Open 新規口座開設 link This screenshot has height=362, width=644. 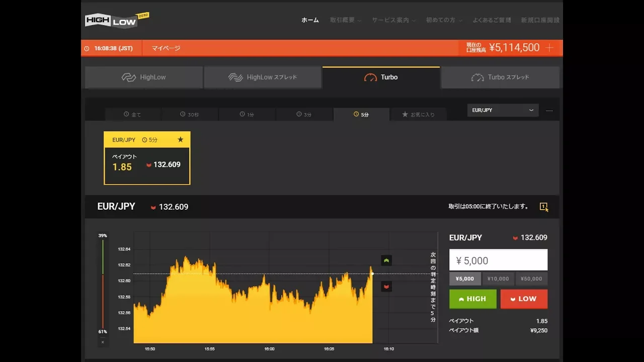[540, 20]
